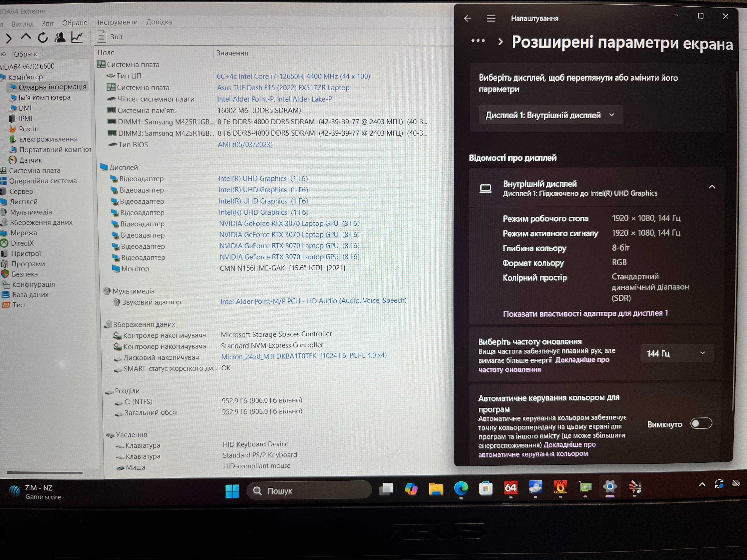
Task: Open the Довідка menu in AIDA64
Action: pos(159,22)
